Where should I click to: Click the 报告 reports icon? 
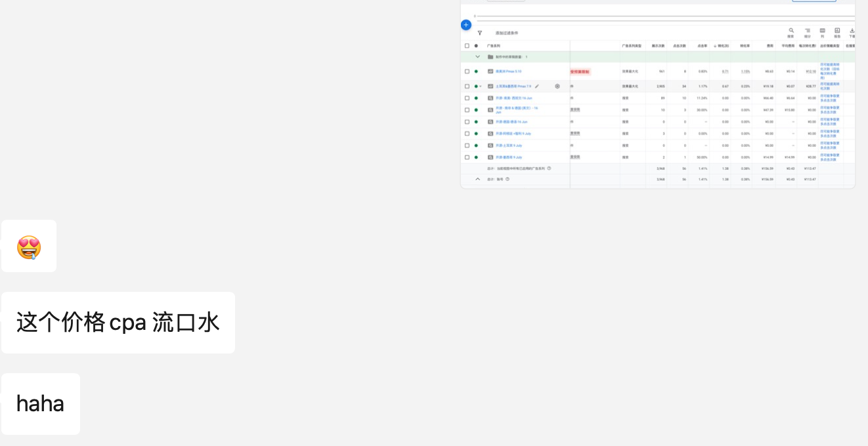[837, 32]
